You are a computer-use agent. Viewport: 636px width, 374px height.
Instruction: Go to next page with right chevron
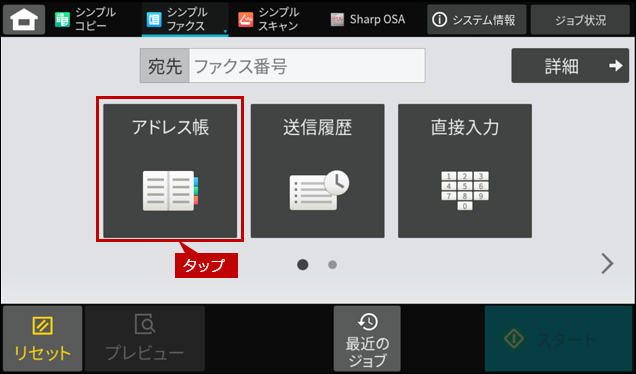point(607,264)
